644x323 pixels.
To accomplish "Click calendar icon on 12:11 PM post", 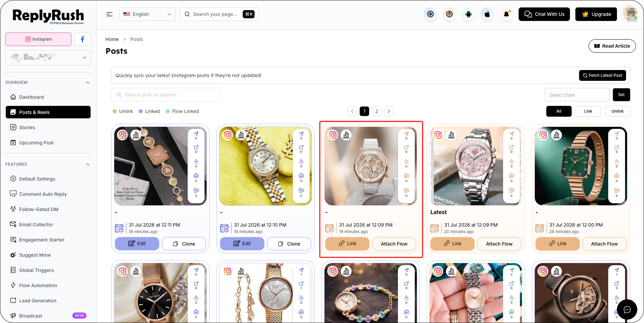I will [x=119, y=228].
